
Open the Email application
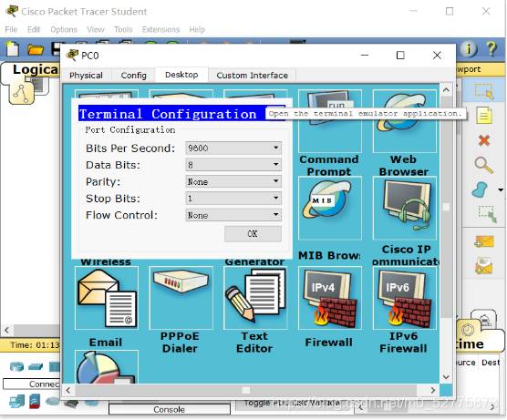pos(107,298)
